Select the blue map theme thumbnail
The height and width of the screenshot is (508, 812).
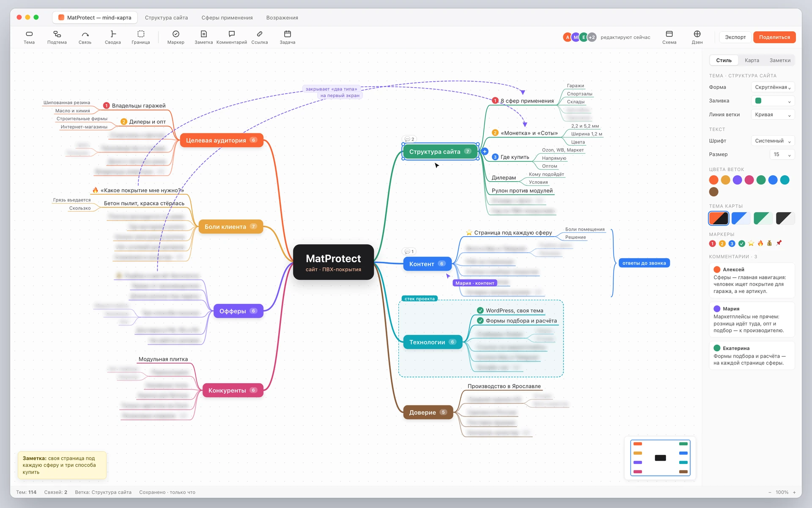click(741, 218)
